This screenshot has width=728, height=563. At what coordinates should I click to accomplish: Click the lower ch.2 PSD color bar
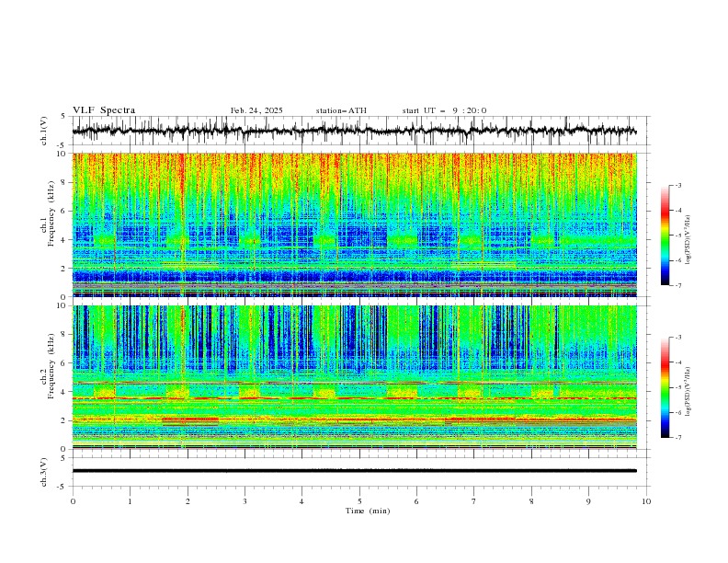pos(665,387)
